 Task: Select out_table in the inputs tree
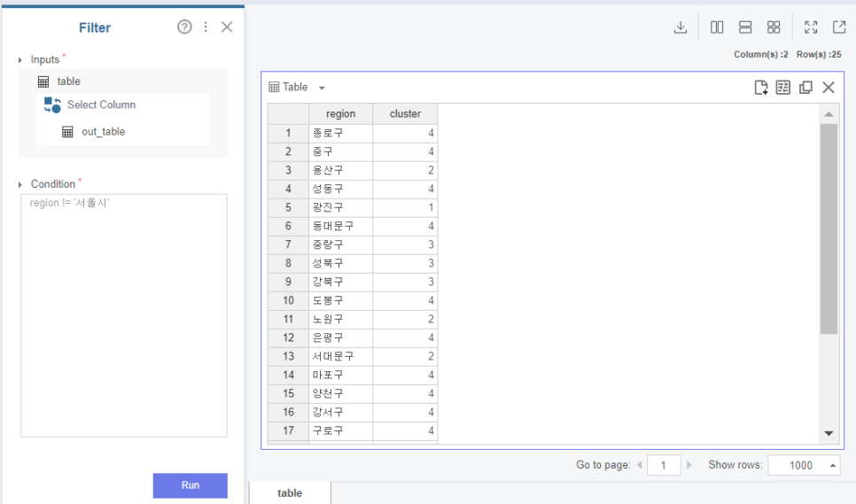[x=103, y=131]
